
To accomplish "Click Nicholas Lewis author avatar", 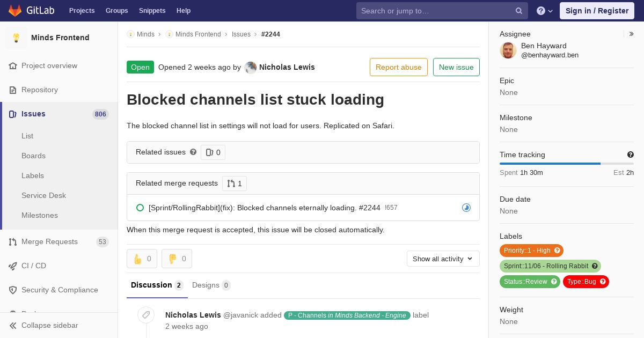I will tap(251, 68).
